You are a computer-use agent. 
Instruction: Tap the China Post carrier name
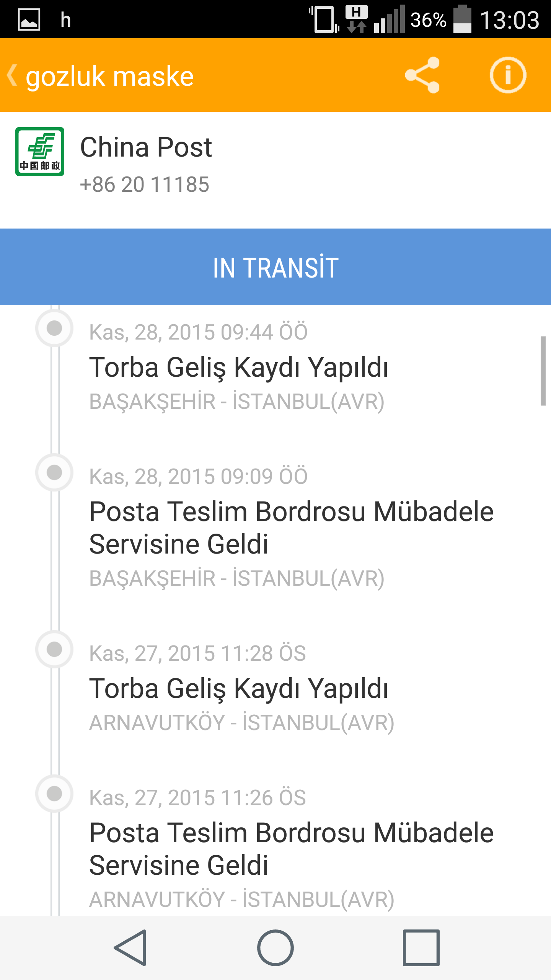(146, 147)
